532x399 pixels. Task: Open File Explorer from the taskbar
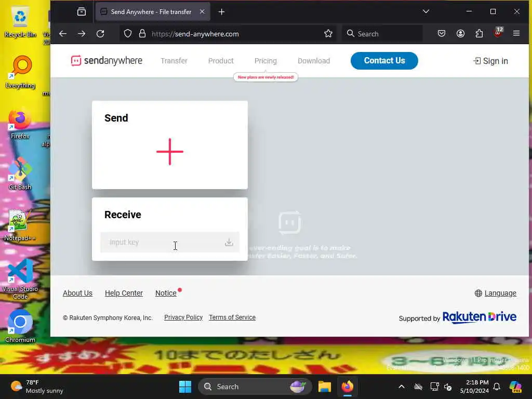tap(325, 387)
